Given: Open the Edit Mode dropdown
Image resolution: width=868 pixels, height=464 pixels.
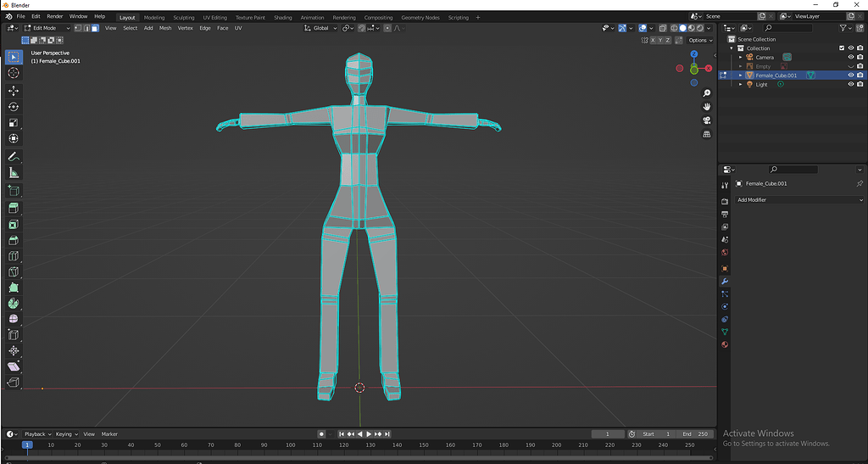Looking at the screenshot, I should [x=47, y=28].
